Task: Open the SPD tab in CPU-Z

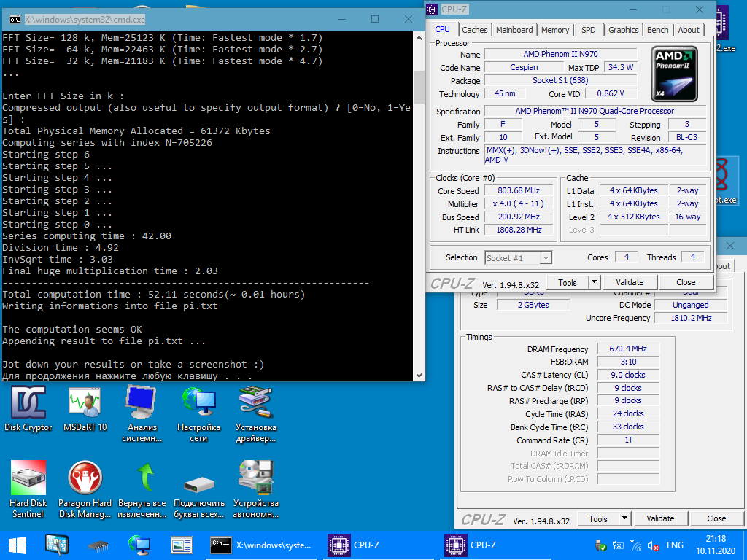Action: pos(589,30)
